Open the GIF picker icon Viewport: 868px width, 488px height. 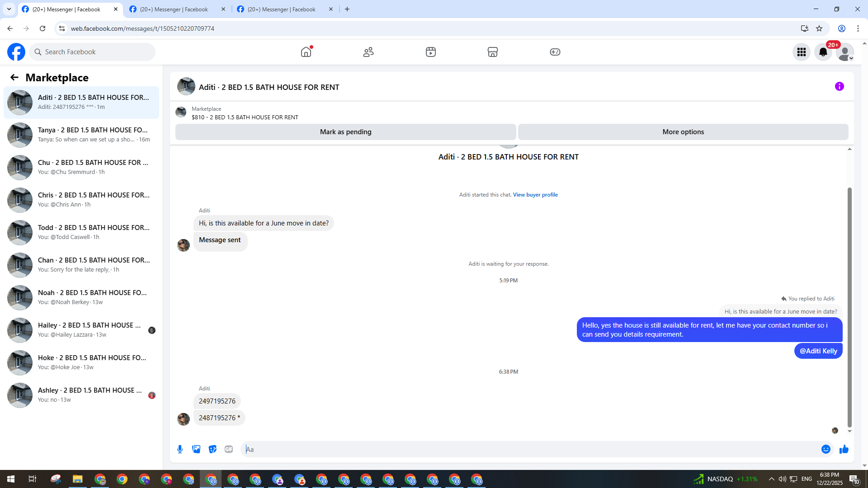[229, 449]
